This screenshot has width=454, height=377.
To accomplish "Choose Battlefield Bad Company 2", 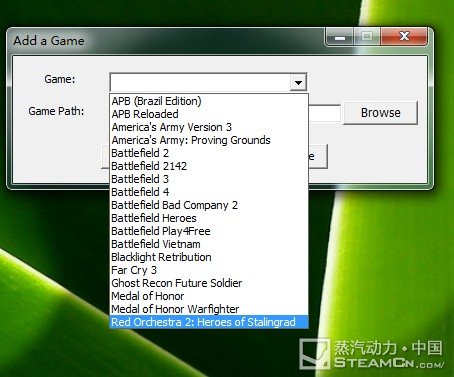I will 209,205.
